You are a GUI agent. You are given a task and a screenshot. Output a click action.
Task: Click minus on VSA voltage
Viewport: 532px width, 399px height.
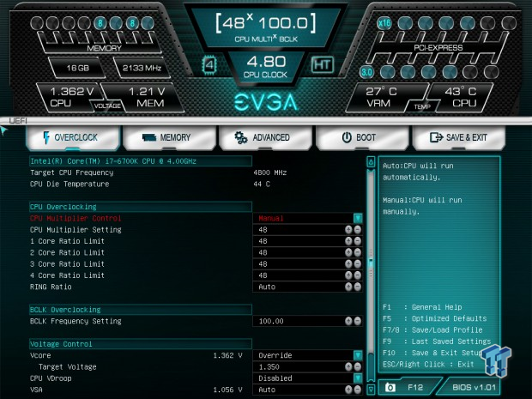(x=357, y=390)
